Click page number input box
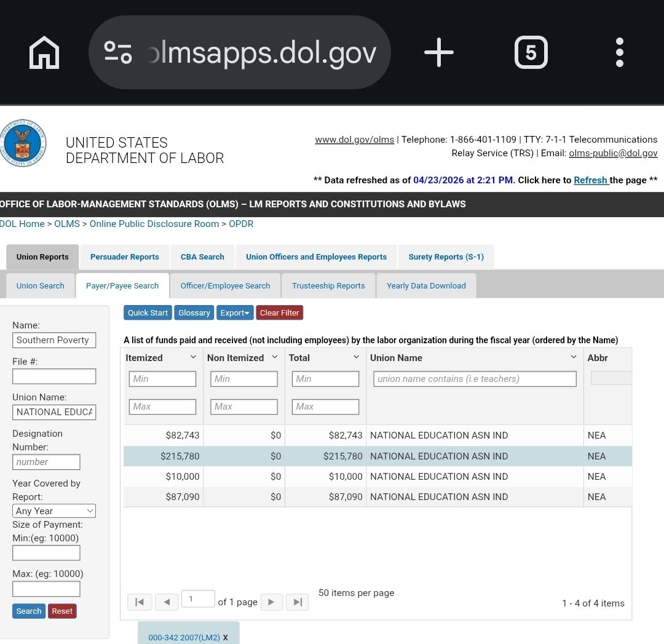This screenshot has width=664, height=644. click(198, 598)
